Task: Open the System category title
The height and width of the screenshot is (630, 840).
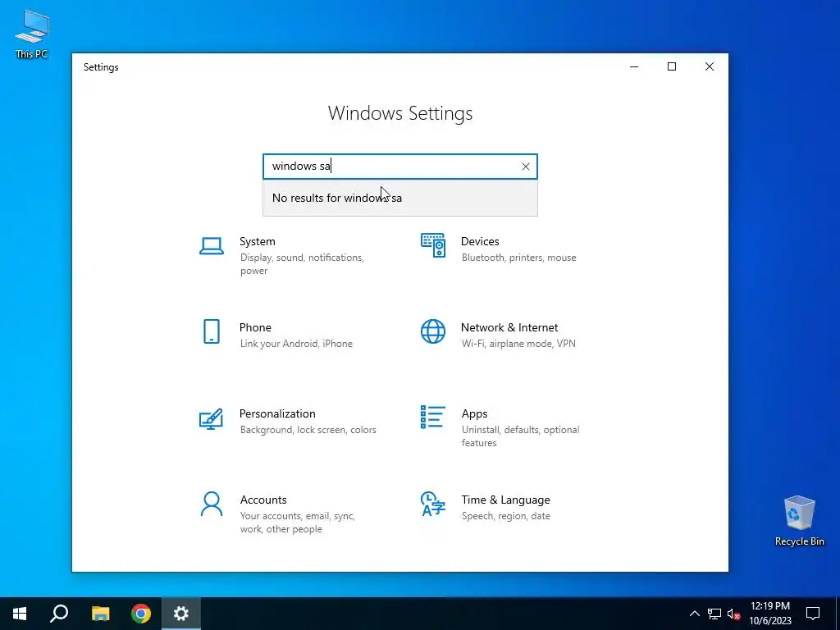Action: (x=257, y=241)
